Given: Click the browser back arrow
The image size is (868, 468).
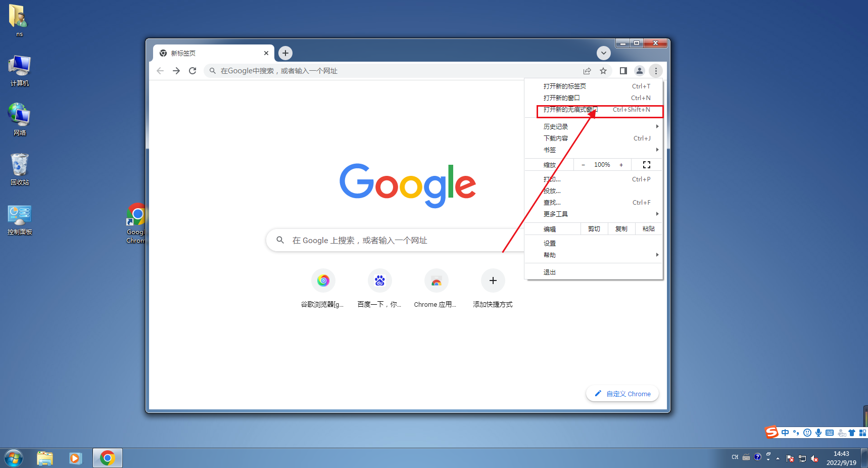Looking at the screenshot, I should tap(160, 71).
